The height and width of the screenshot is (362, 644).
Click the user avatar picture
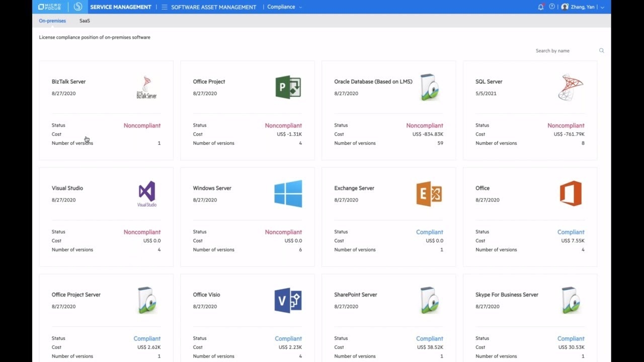(x=565, y=7)
